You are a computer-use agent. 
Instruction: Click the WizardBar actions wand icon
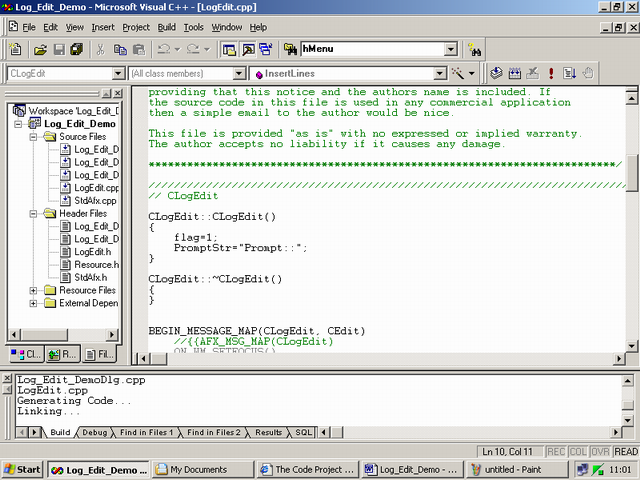click(x=458, y=73)
